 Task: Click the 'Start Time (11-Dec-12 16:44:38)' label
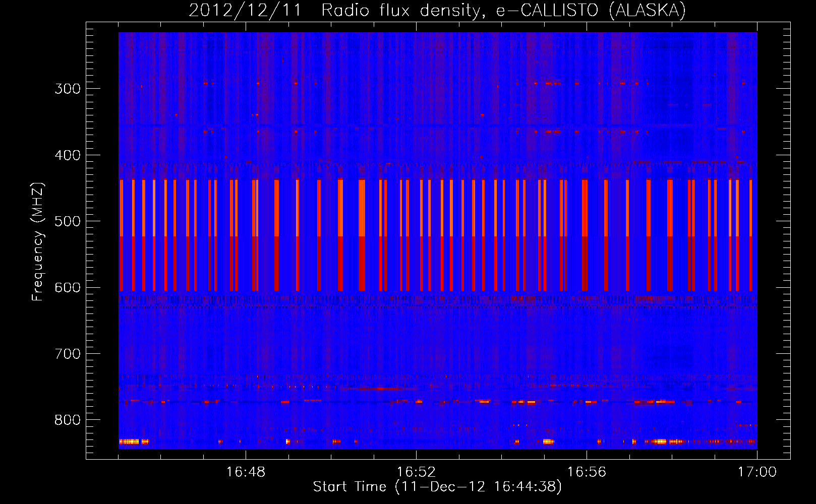437,487
